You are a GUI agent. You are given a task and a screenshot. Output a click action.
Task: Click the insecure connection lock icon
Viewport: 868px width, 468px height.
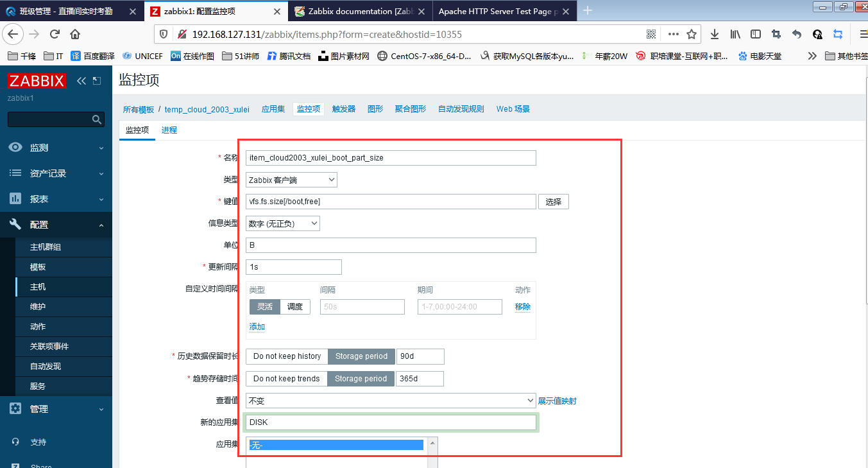tap(182, 34)
